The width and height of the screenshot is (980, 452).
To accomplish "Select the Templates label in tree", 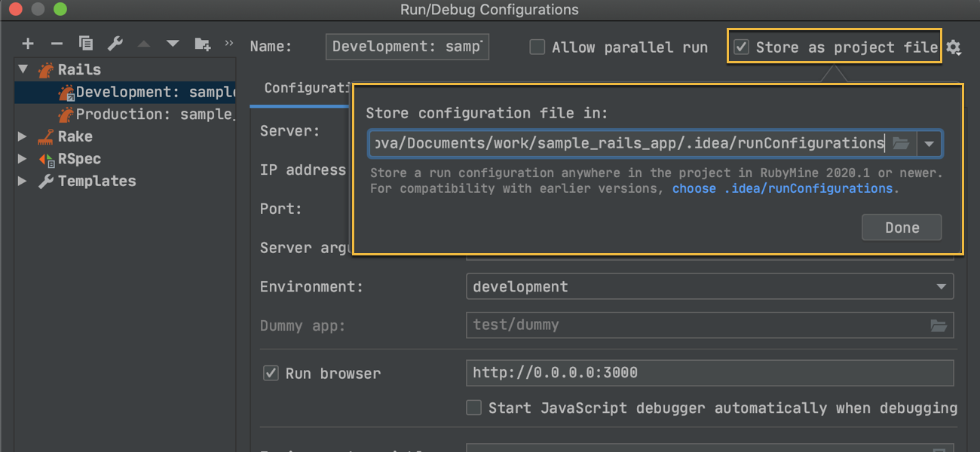I will tap(97, 182).
